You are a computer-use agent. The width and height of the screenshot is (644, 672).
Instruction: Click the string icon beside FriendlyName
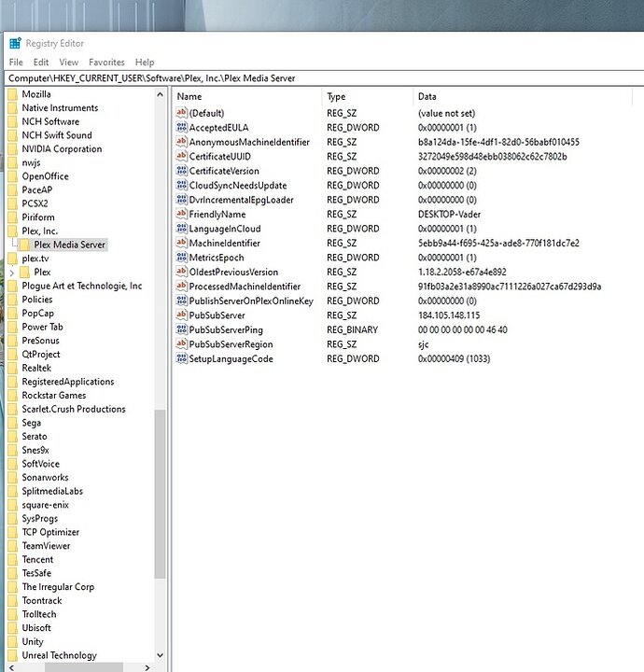182,214
